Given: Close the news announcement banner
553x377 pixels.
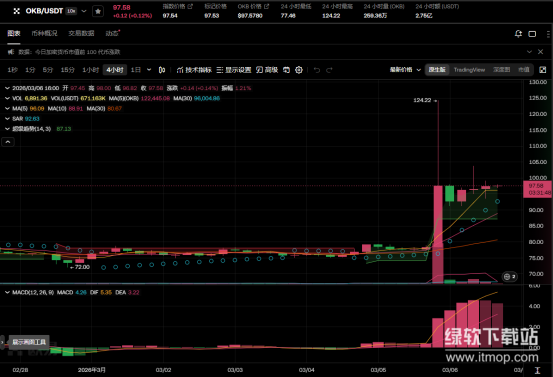Looking at the screenshot, I should (540, 52).
